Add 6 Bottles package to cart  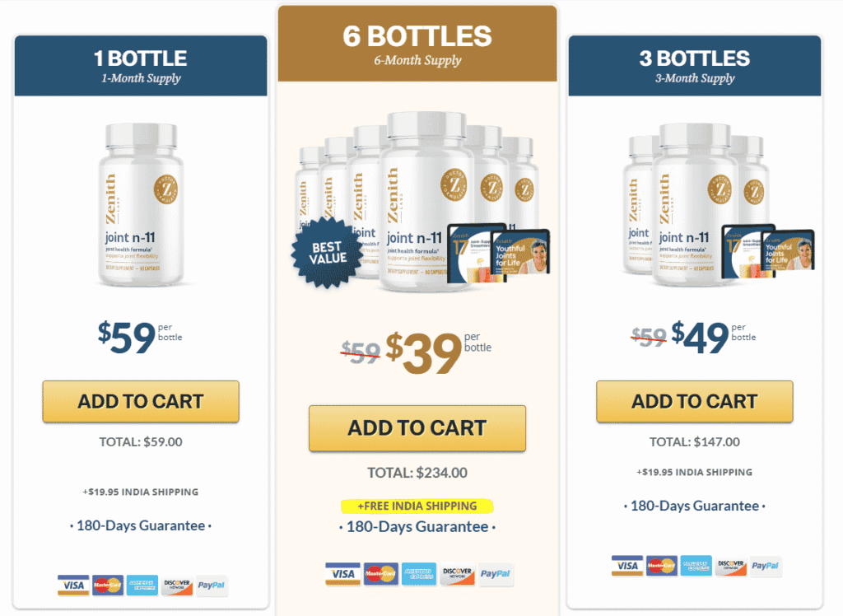pos(417,428)
